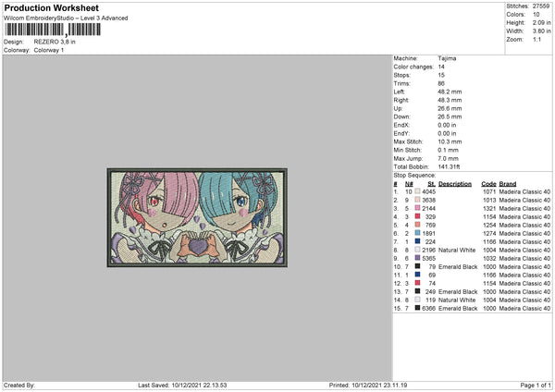Click the "St." column header
The width and height of the screenshot is (555, 392).
pos(431,184)
